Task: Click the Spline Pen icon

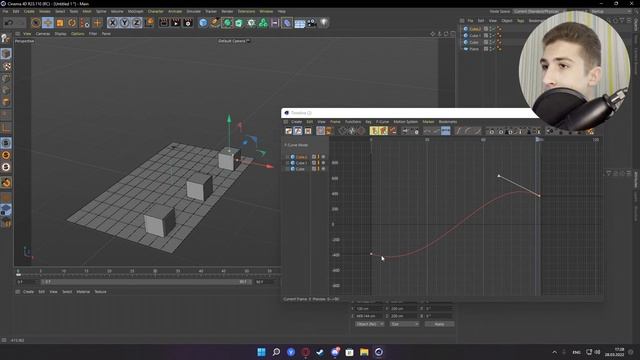Action: (x=215, y=23)
